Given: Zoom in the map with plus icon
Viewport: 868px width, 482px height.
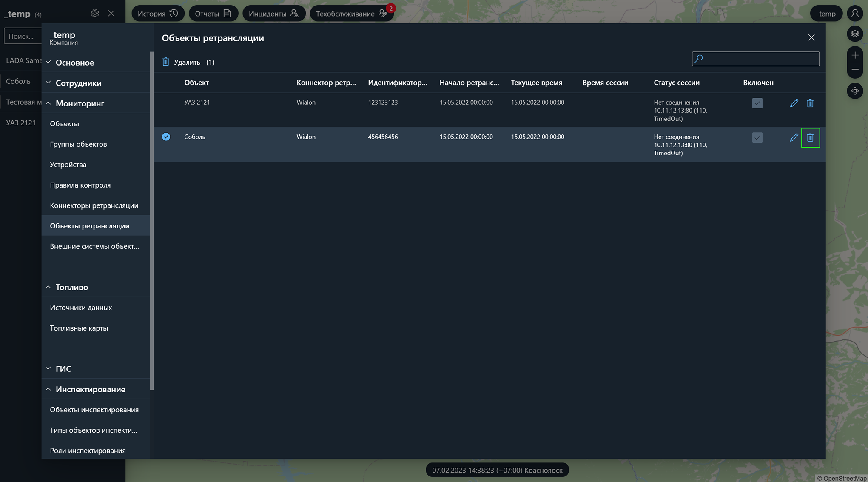Looking at the screenshot, I should point(855,55).
